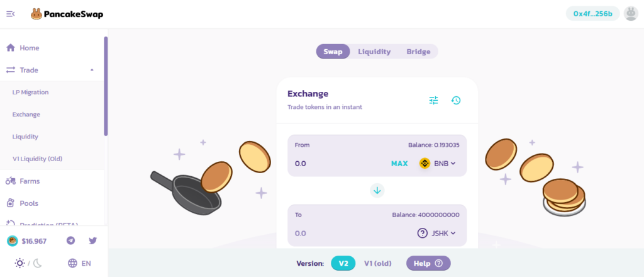Click the From amount input field

(340, 164)
